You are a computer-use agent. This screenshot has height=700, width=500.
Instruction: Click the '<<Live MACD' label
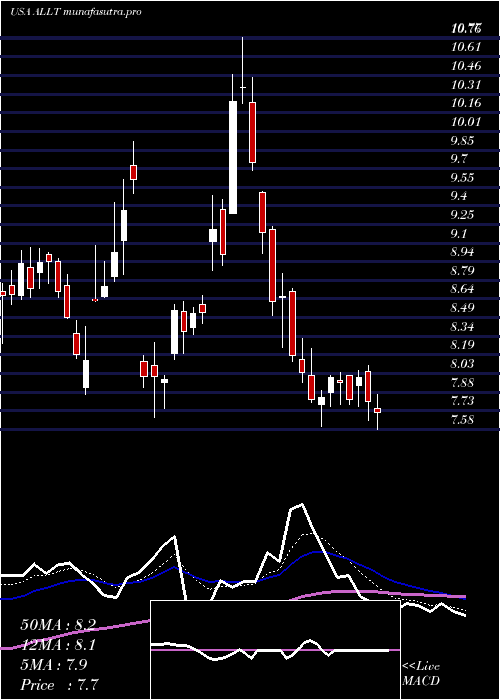[421, 674]
